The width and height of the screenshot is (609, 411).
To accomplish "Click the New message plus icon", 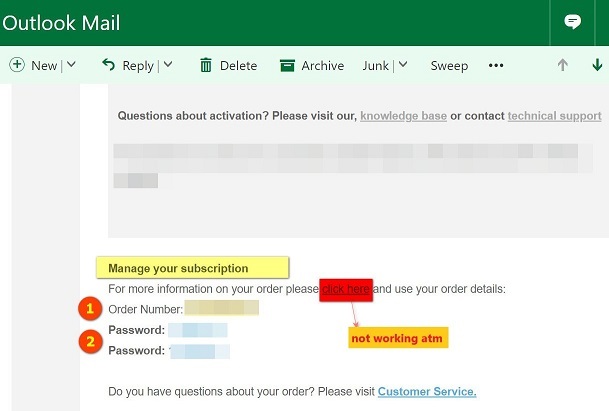I will click(17, 65).
